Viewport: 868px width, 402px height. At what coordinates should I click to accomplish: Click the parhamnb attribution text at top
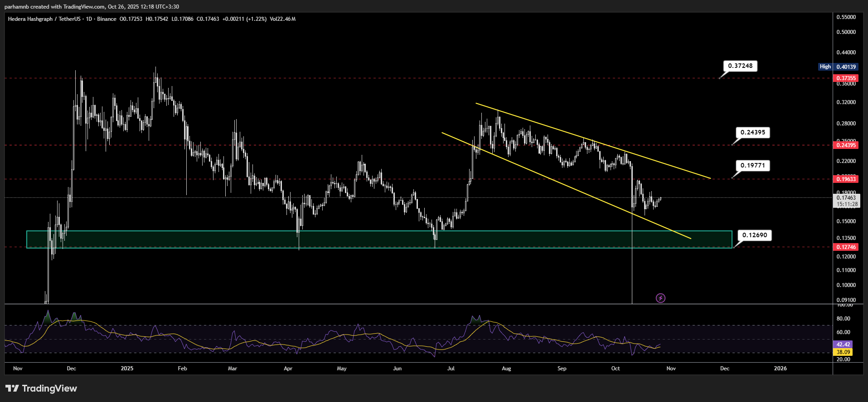click(x=92, y=7)
